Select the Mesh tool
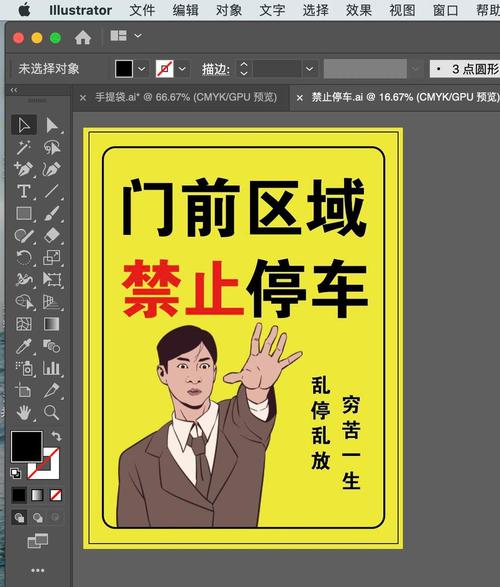 pos(24,324)
